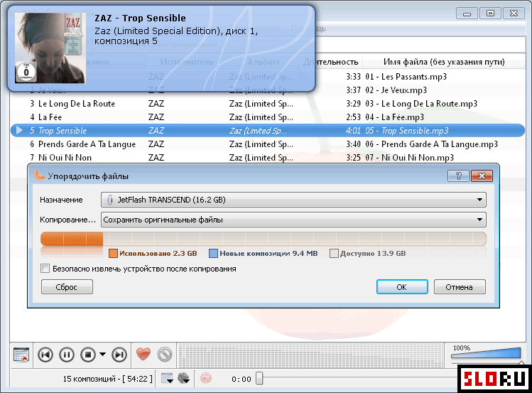This screenshot has height=393, width=532.
Task: Open the stop button options arrow
Action: [102, 355]
